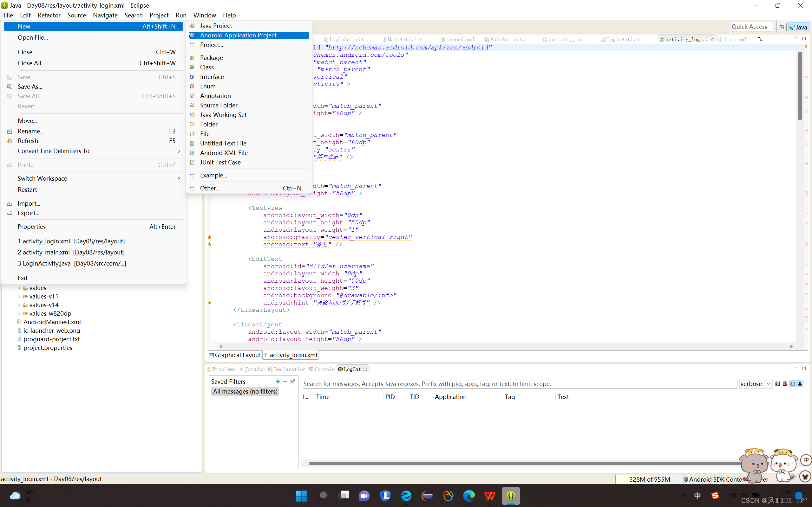The width and height of the screenshot is (812, 507).
Task: Click the delete LogCat filter minus icon
Action: [x=285, y=382]
